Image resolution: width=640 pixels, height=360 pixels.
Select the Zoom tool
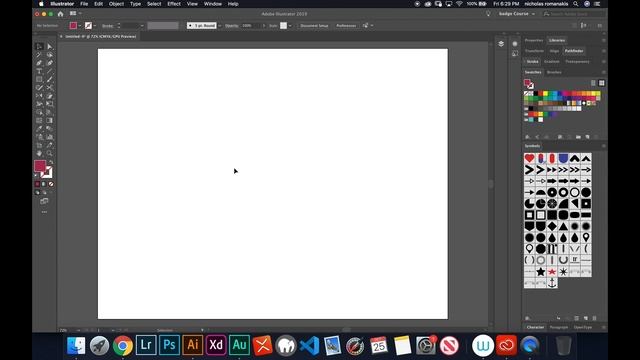click(x=49, y=153)
